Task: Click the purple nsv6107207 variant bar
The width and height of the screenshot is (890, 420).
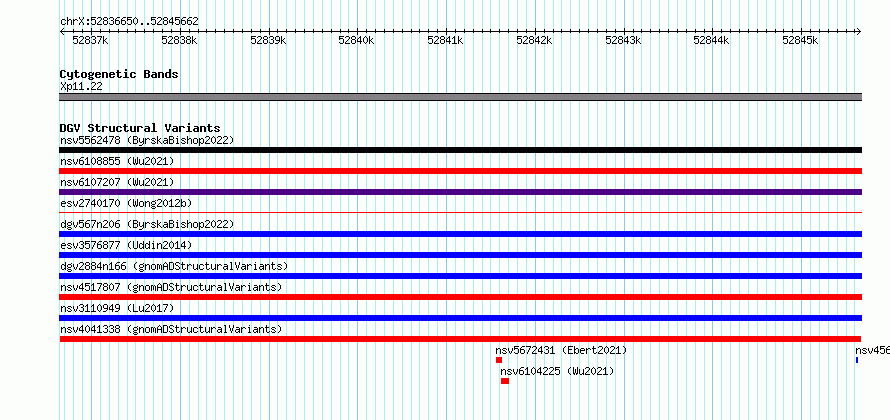Action: [x=460, y=192]
